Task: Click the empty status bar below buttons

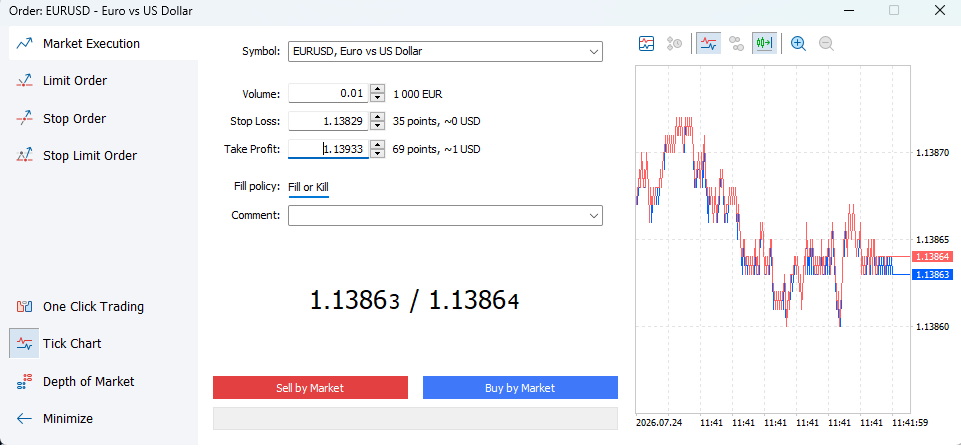Action: pyautogui.click(x=416, y=419)
